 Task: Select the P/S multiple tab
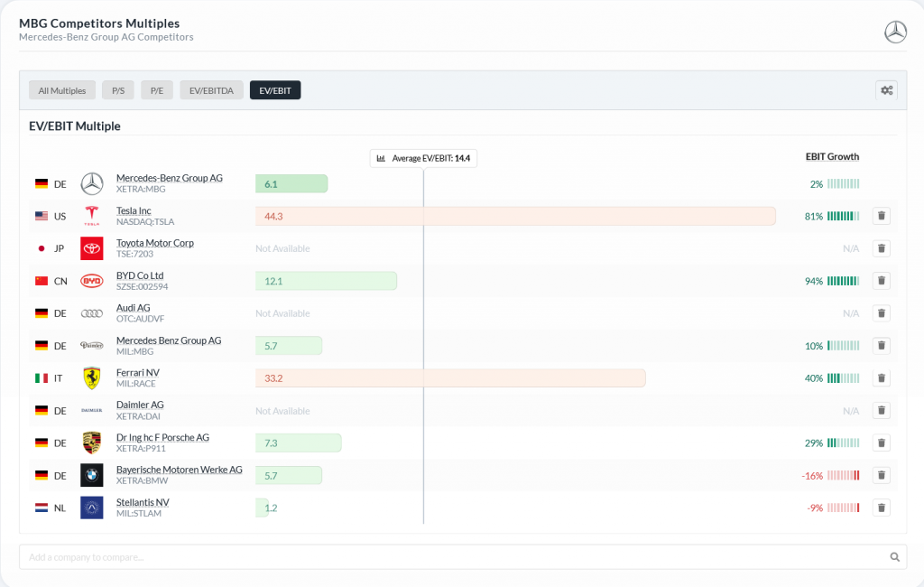pyautogui.click(x=118, y=90)
